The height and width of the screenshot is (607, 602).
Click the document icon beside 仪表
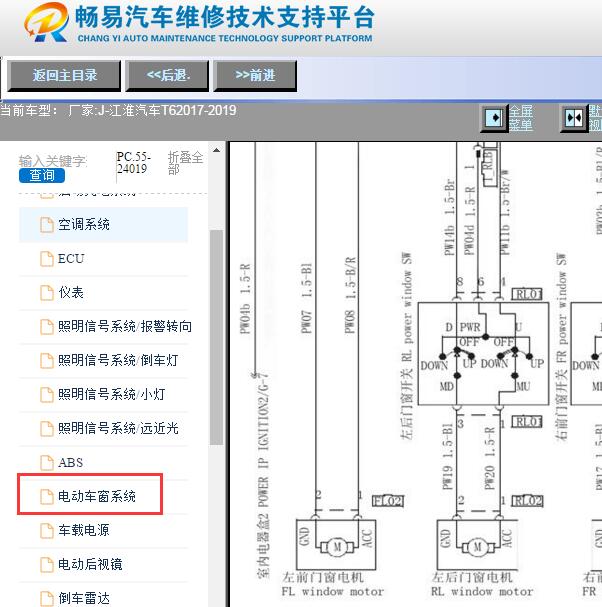point(47,293)
